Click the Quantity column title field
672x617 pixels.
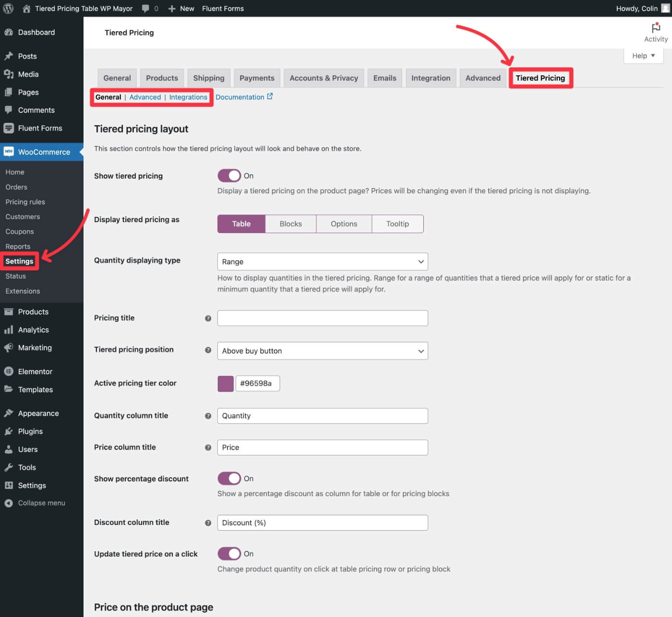pyautogui.click(x=323, y=416)
